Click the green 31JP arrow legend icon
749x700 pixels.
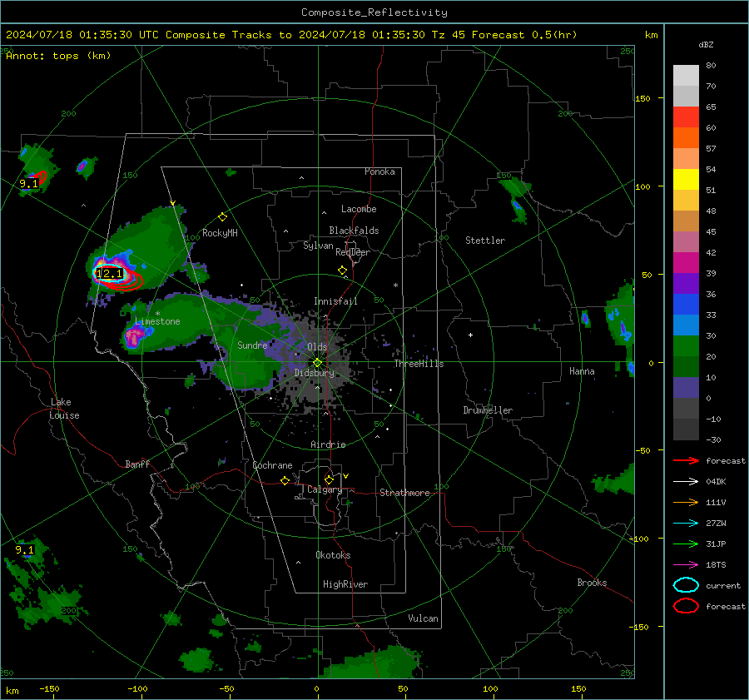686,544
